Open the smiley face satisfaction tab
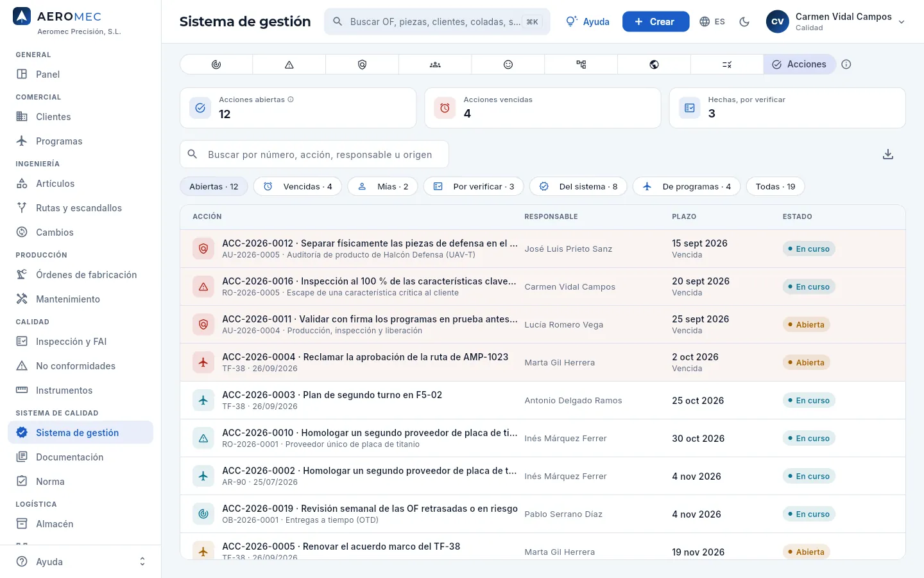The width and height of the screenshot is (924, 578). click(508, 64)
